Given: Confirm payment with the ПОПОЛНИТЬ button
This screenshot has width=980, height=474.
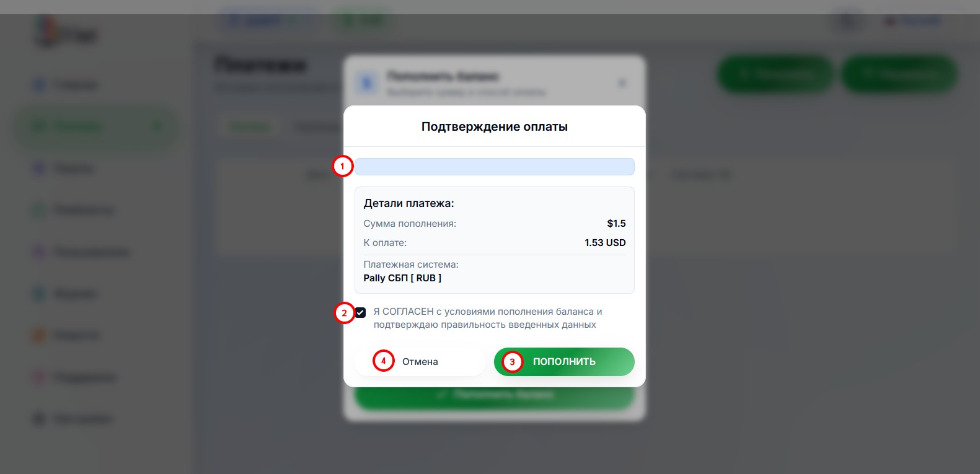Looking at the screenshot, I should coord(564,361).
